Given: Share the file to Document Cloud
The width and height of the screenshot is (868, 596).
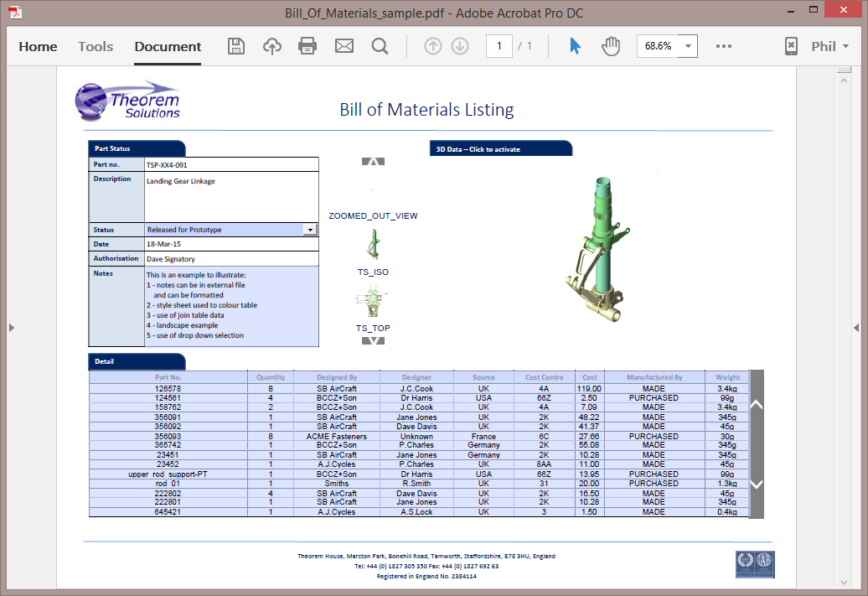Looking at the screenshot, I should [271, 46].
